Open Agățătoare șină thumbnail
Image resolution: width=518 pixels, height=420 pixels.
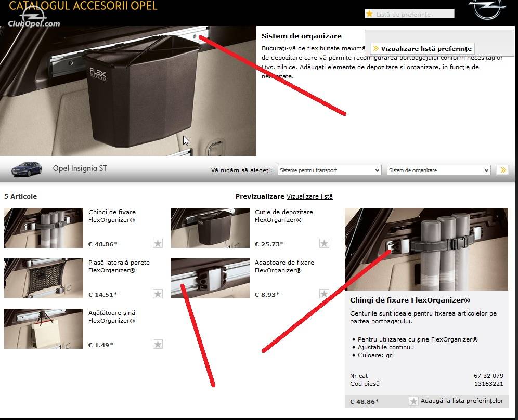coord(44,329)
